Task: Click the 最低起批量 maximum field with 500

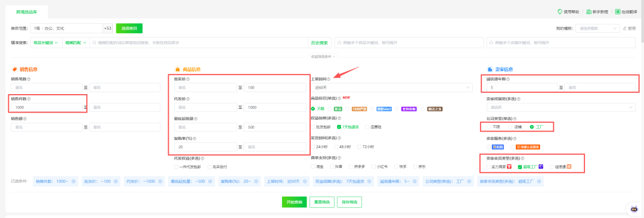Action: click(x=275, y=127)
